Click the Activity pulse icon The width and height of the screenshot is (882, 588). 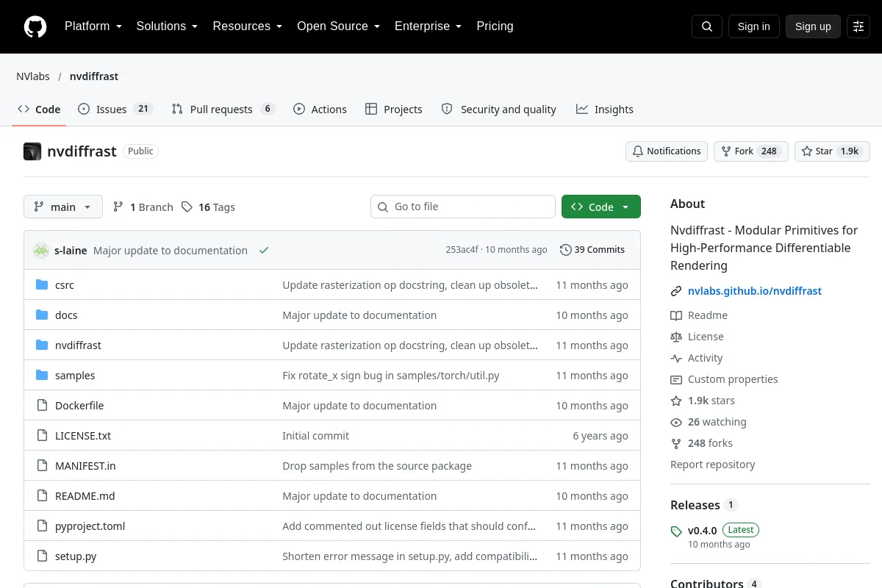[676, 358]
